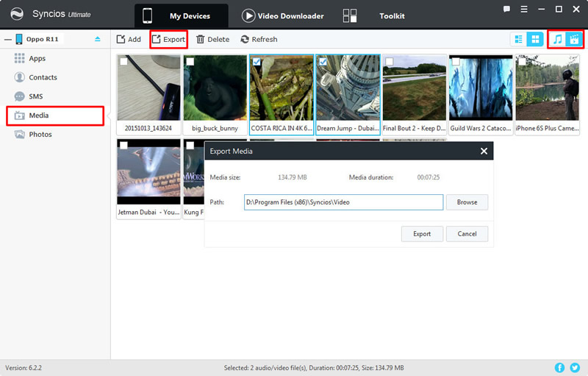Check the big_buck_bunny video checkbox
This screenshot has height=376, width=588.
190,61
